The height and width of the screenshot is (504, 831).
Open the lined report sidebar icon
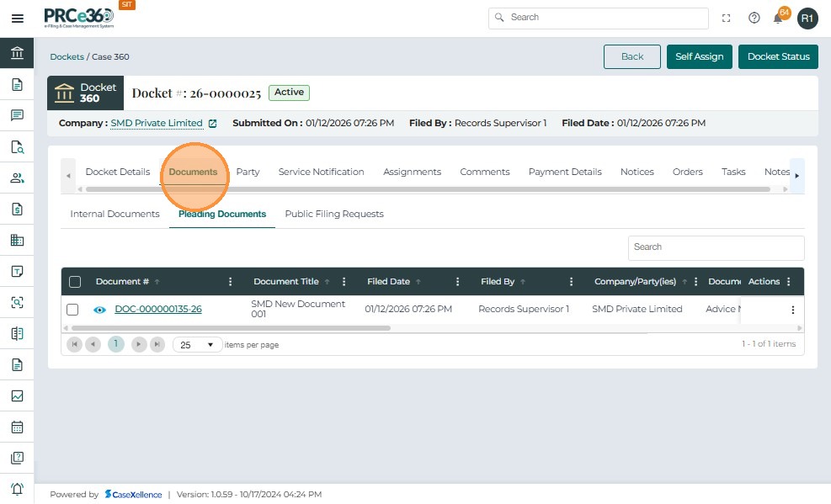point(17,365)
